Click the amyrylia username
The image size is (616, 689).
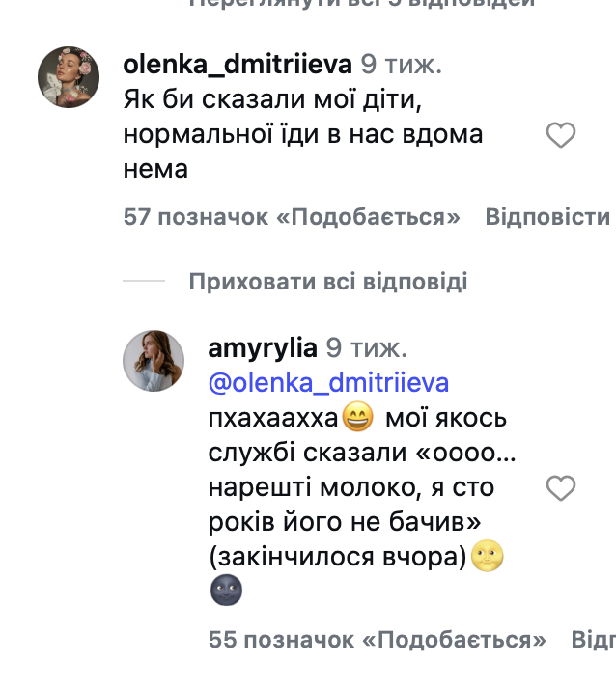point(262,347)
